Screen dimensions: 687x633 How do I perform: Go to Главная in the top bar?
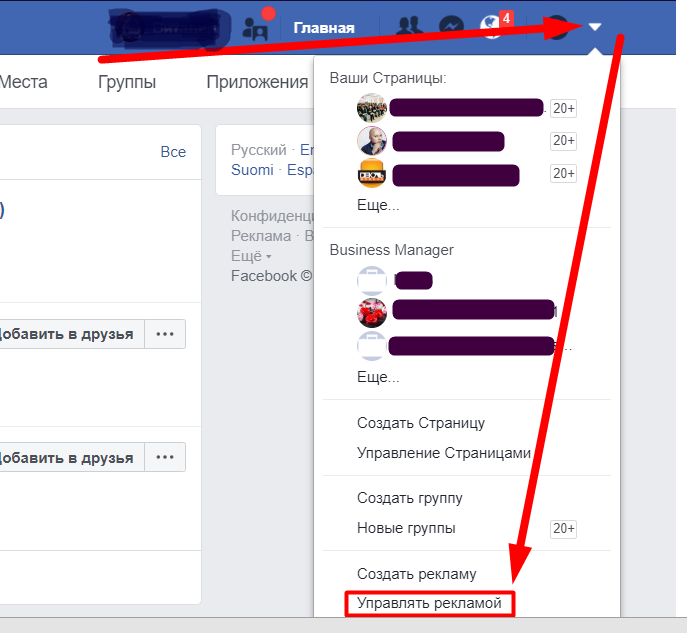point(324,28)
